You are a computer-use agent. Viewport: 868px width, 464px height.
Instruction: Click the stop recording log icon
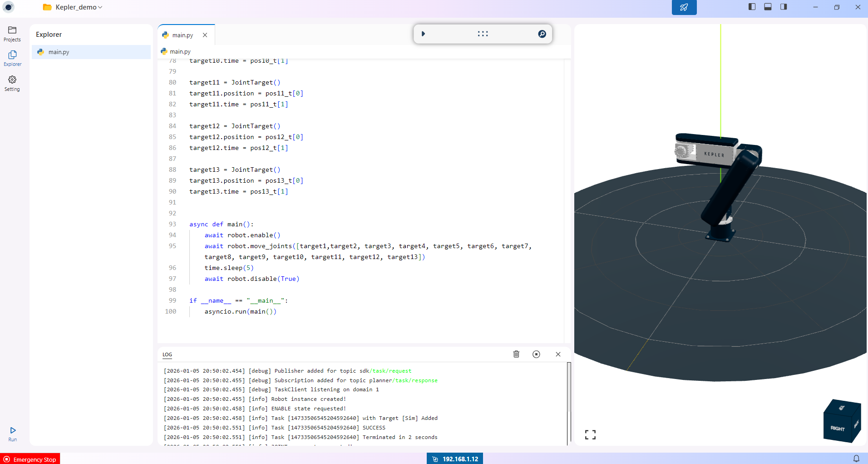tap(536, 354)
